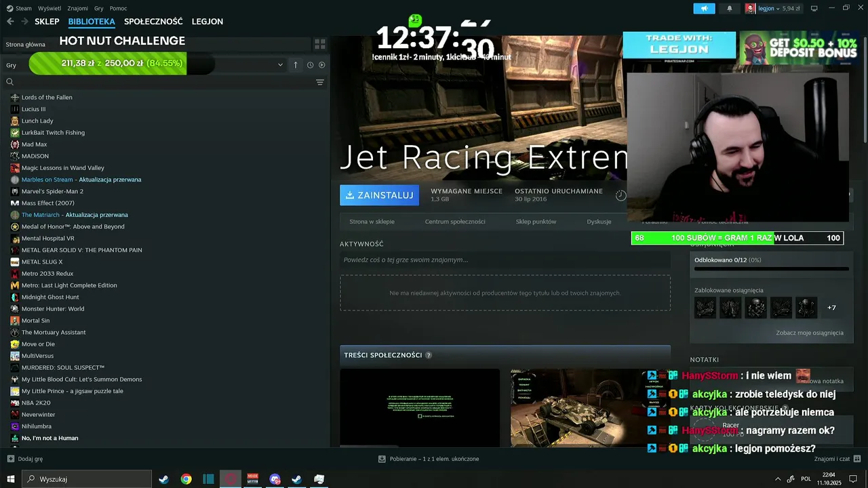Select the BIBLIOTEKA tab
The height and width of the screenshot is (488, 868).
(92, 22)
